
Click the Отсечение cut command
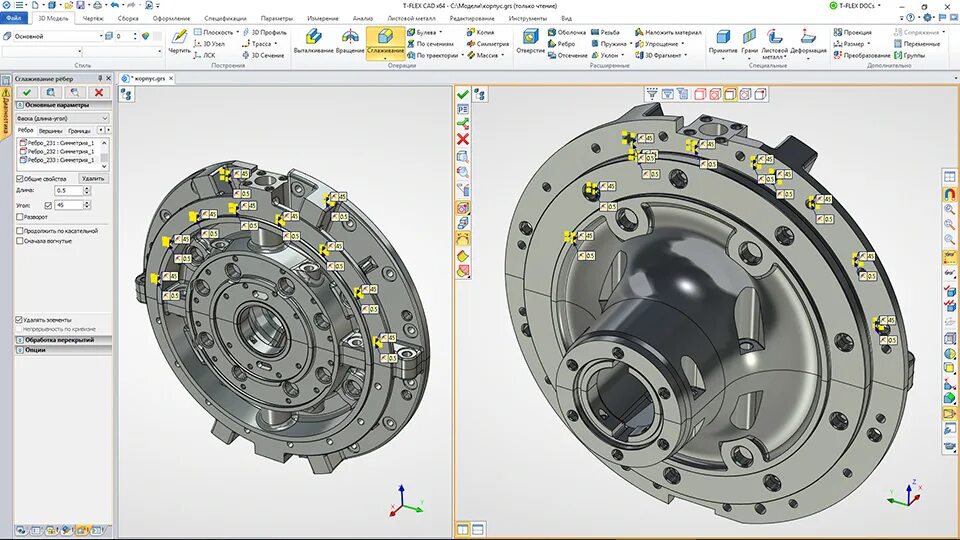[568, 55]
